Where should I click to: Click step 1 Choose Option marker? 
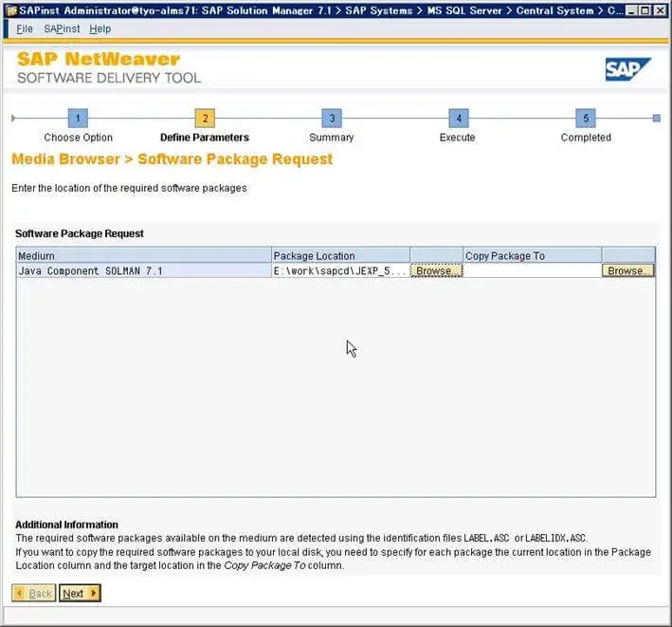[x=78, y=118]
